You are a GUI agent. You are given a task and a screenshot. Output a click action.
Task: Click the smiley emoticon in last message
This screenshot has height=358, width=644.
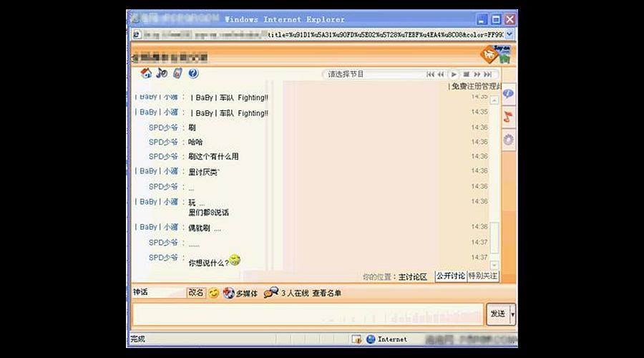click(x=235, y=260)
